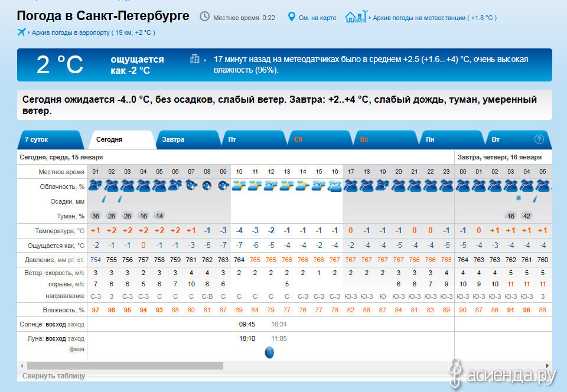
Task: Click the weather station house icon
Action: 356,17
